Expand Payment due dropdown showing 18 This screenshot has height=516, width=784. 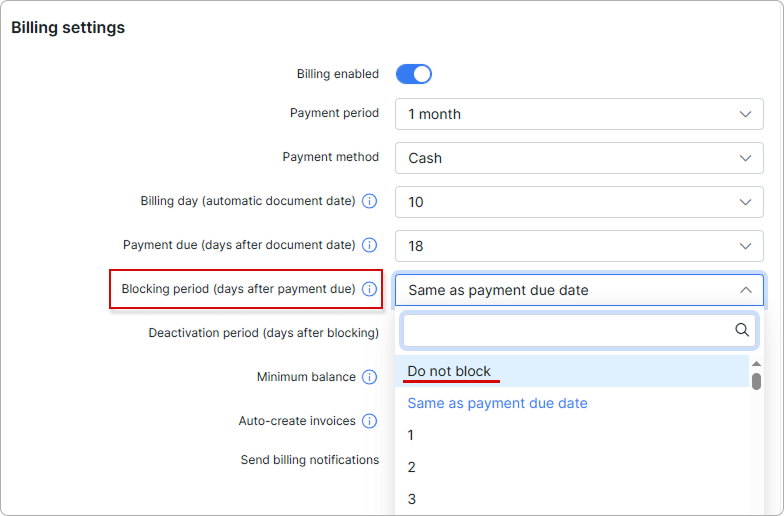pos(579,246)
